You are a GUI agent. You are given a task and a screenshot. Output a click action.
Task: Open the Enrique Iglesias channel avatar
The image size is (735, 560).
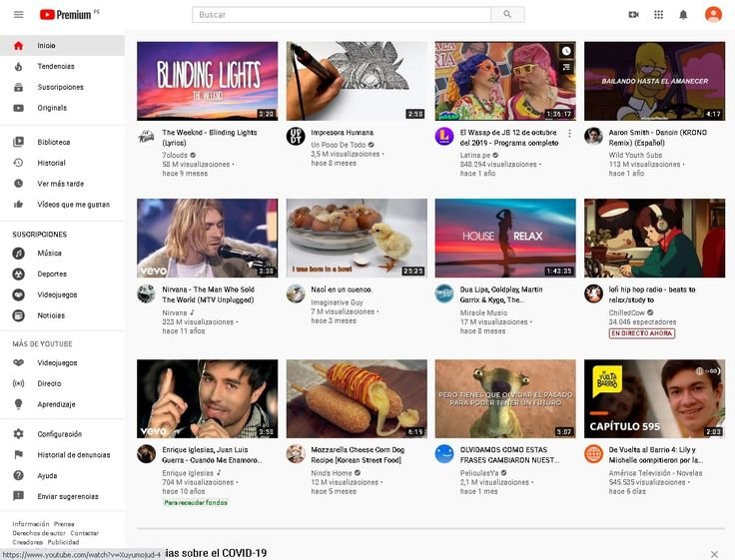[146, 453]
